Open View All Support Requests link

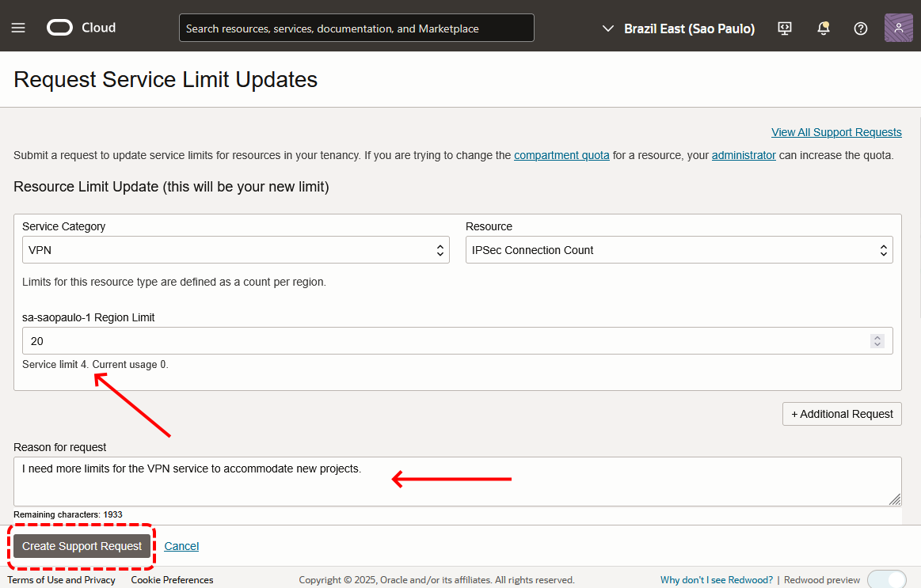836,132
